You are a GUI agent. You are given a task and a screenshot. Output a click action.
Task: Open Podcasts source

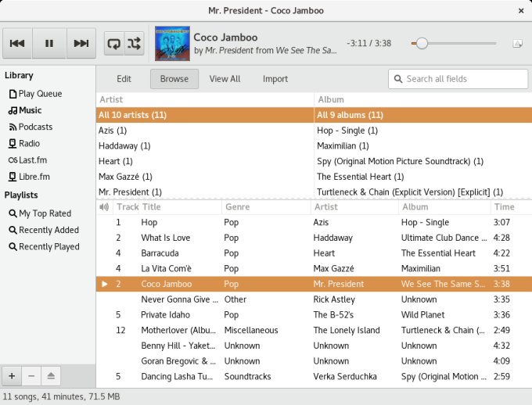click(x=31, y=127)
